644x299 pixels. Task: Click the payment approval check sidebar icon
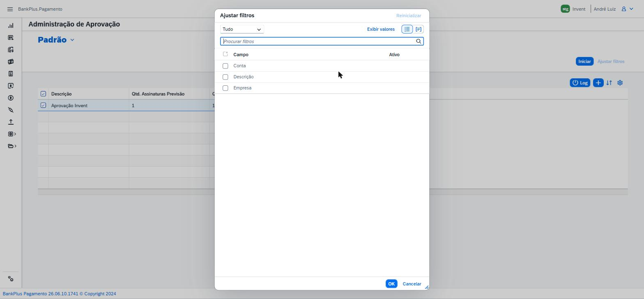[x=11, y=86]
